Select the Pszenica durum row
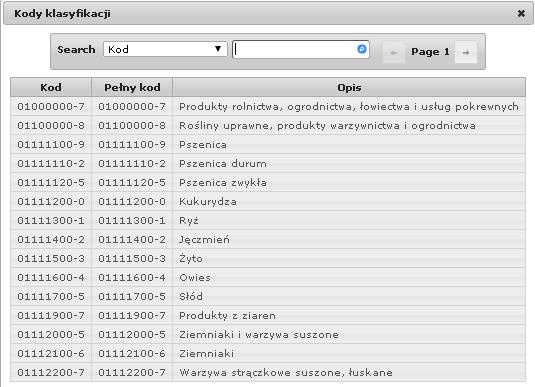The width and height of the screenshot is (535, 387). 268,163
